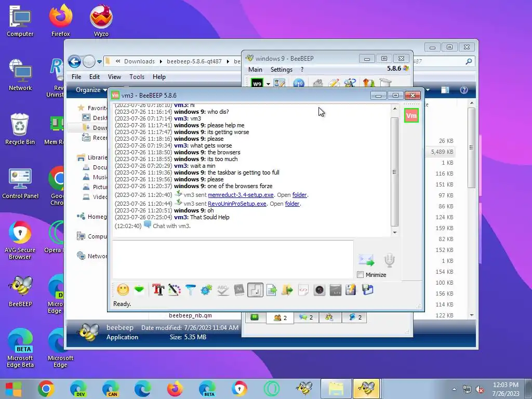
Task: Click the microphone voice message icon
Action: [389, 260]
